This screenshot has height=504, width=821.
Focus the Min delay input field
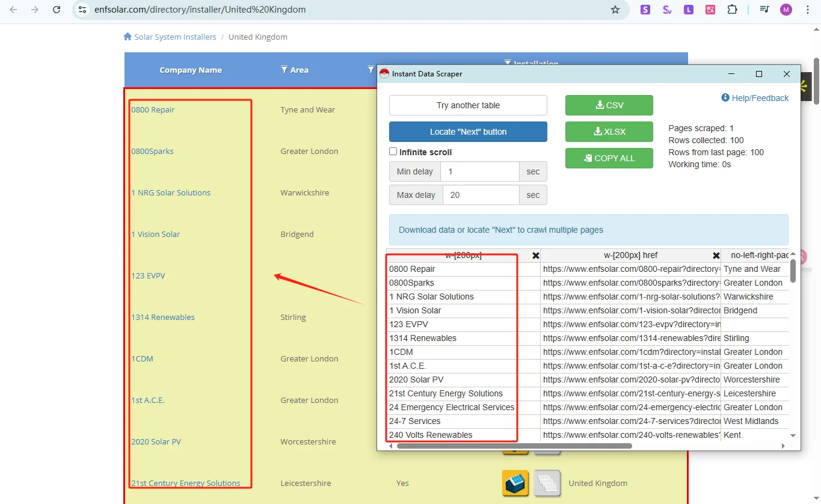coord(480,171)
